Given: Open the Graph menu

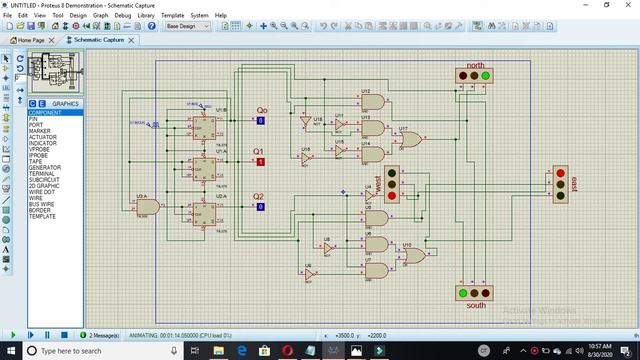Looking at the screenshot, I should pyautogui.click(x=100, y=16).
